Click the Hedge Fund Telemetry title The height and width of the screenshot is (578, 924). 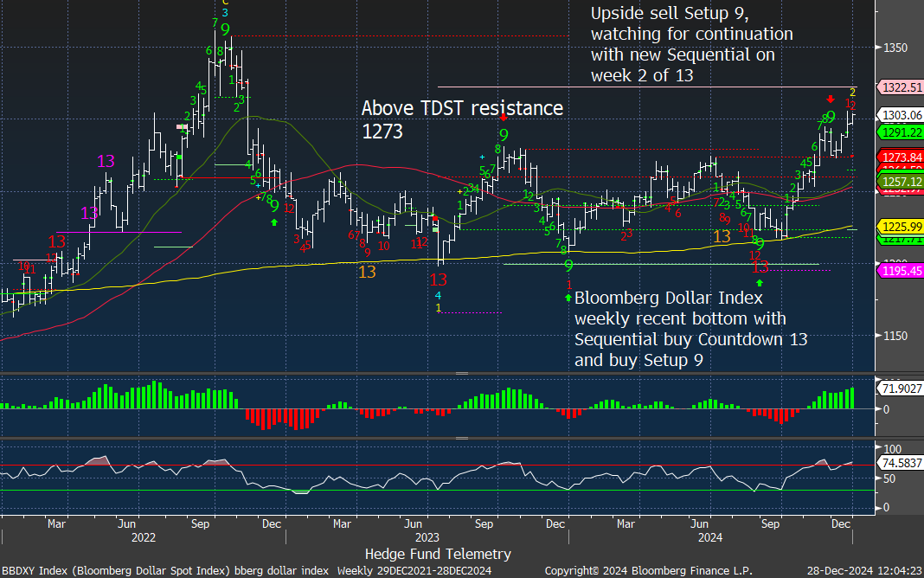[438, 554]
